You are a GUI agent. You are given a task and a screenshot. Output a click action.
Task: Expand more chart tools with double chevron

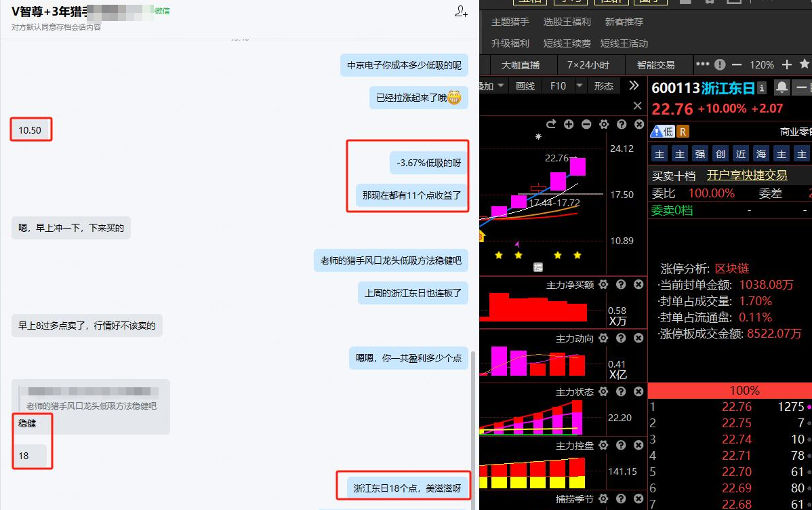634,85
